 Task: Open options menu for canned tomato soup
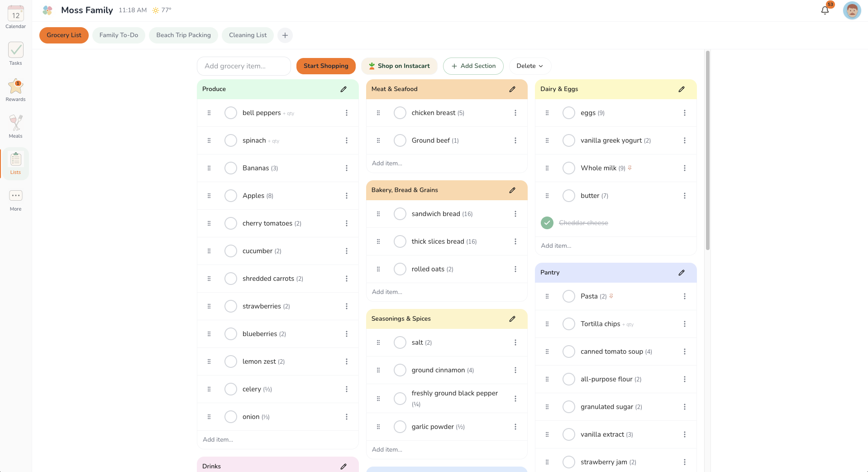point(685,352)
